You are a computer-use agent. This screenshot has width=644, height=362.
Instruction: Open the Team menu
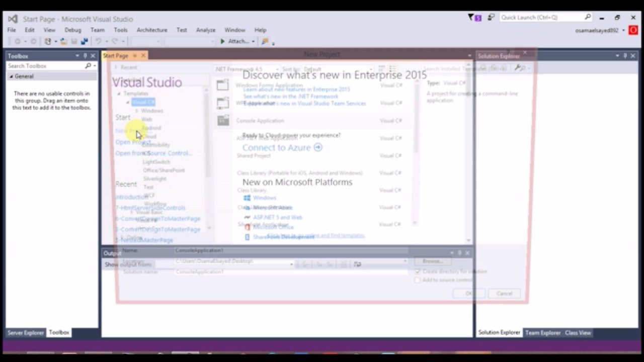pyautogui.click(x=98, y=30)
